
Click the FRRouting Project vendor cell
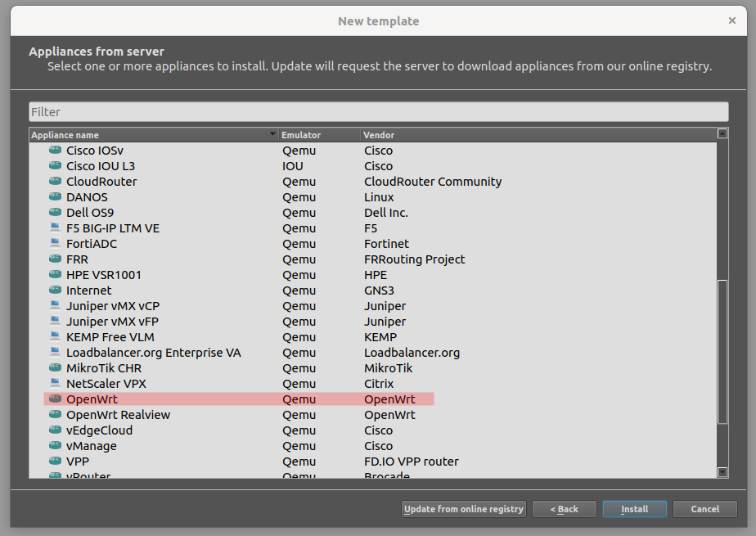pyautogui.click(x=415, y=259)
